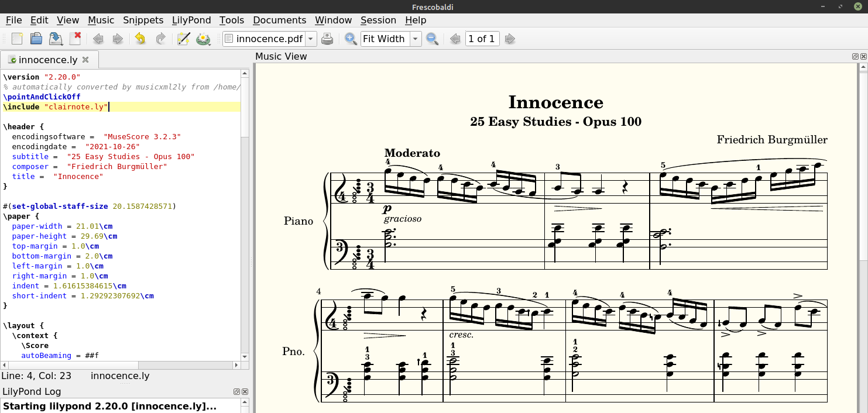Open the Documents menu
Viewport: 868px width, 413px height.
(280, 20)
